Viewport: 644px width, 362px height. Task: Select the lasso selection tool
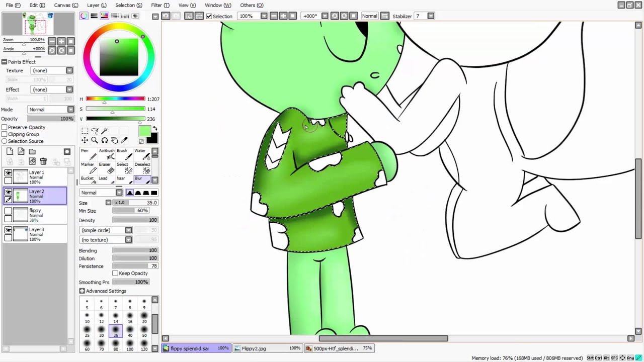[95, 131]
